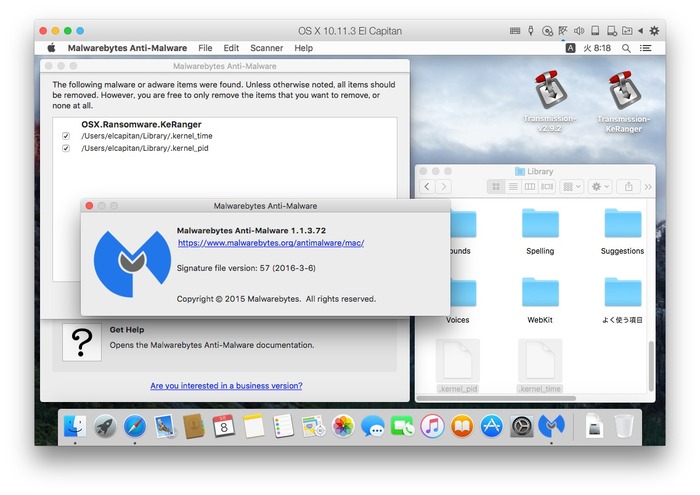Click the Finder Share button
700x495 pixels.
click(629, 186)
